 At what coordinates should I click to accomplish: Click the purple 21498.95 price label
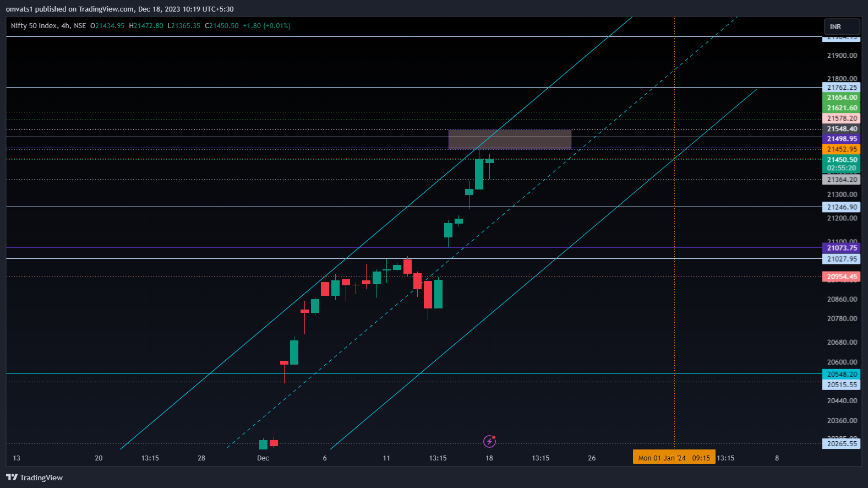point(842,139)
